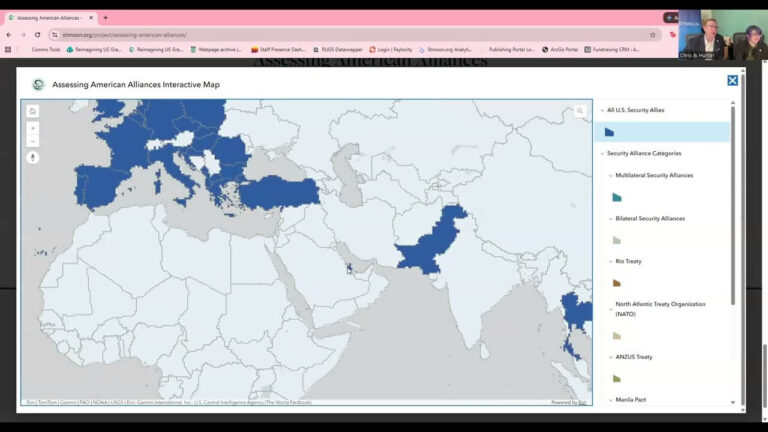The width and height of the screenshot is (768, 432).
Task: Open a new browser tab with plus
Action: click(x=105, y=18)
